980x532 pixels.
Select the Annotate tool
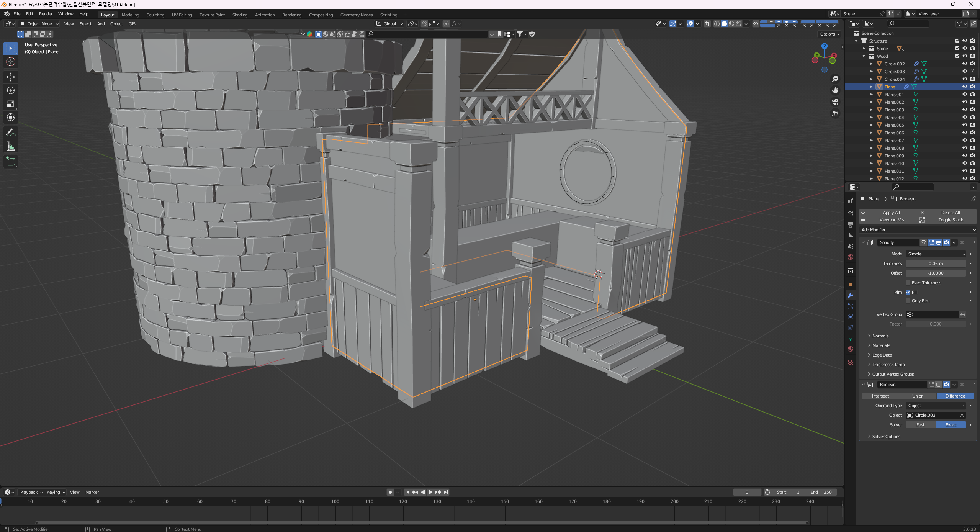[11, 133]
